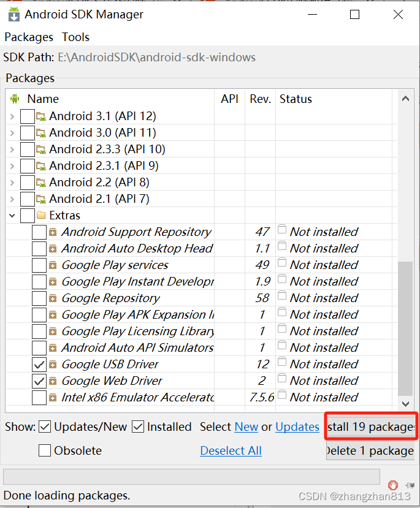Check the Extras folder checkbox

point(27,216)
